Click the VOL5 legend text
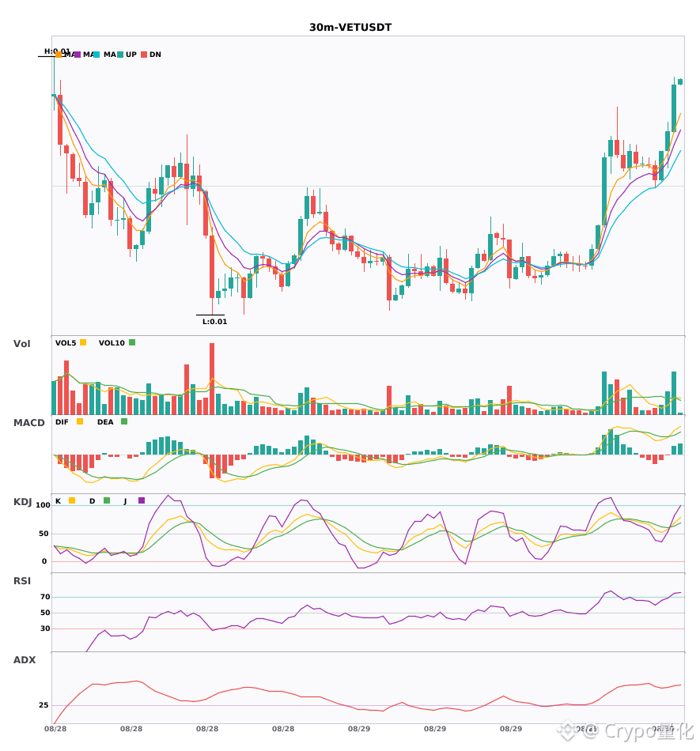This screenshot has width=700, height=751. [x=66, y=343]
